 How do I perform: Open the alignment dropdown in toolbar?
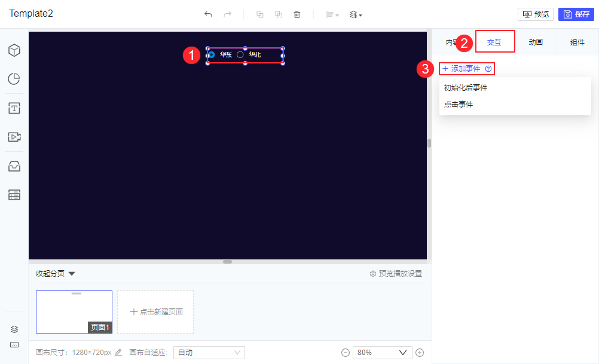point(332,14)
